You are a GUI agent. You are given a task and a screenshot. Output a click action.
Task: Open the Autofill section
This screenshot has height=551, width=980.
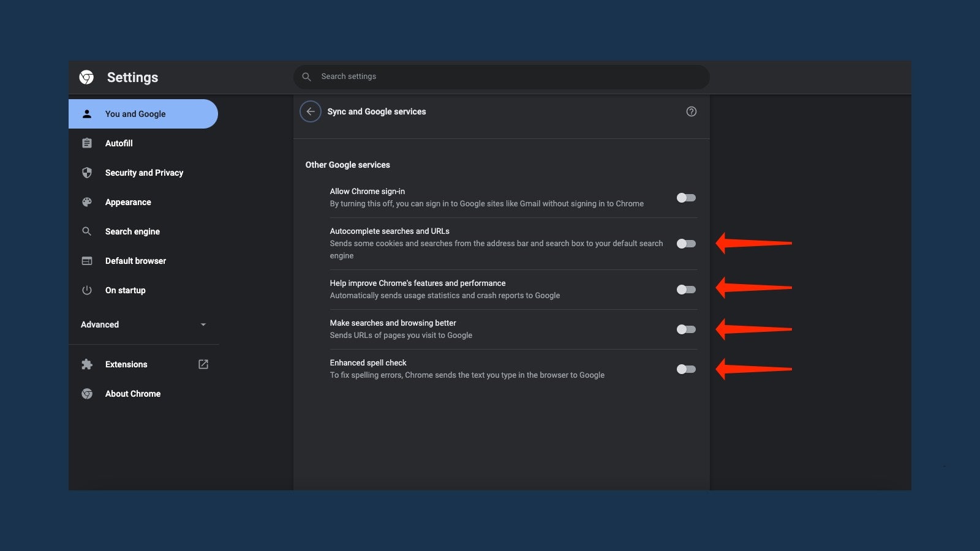[x=143, y=143]
